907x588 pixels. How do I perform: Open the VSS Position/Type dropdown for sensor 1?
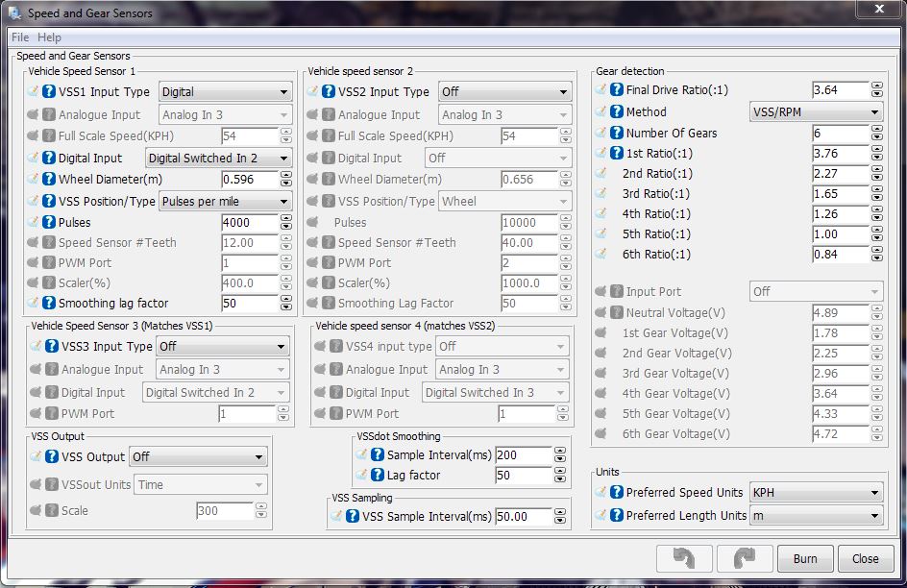coord(225,202)
